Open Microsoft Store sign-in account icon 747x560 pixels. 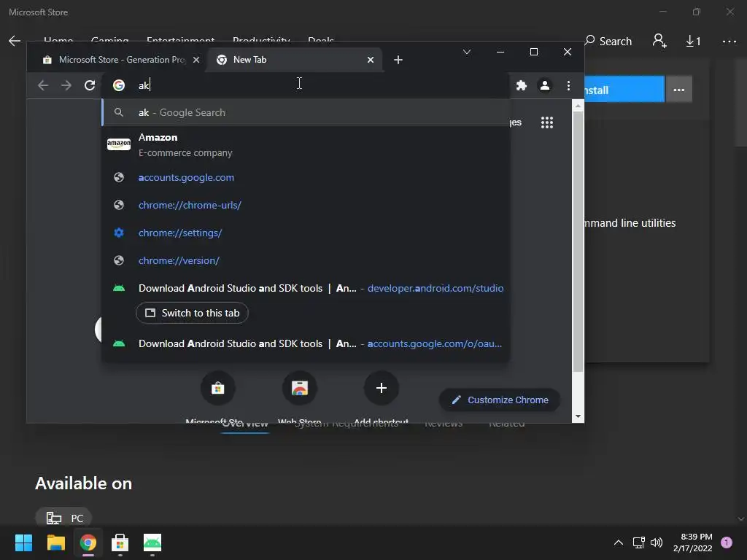(x=659, y=41)
